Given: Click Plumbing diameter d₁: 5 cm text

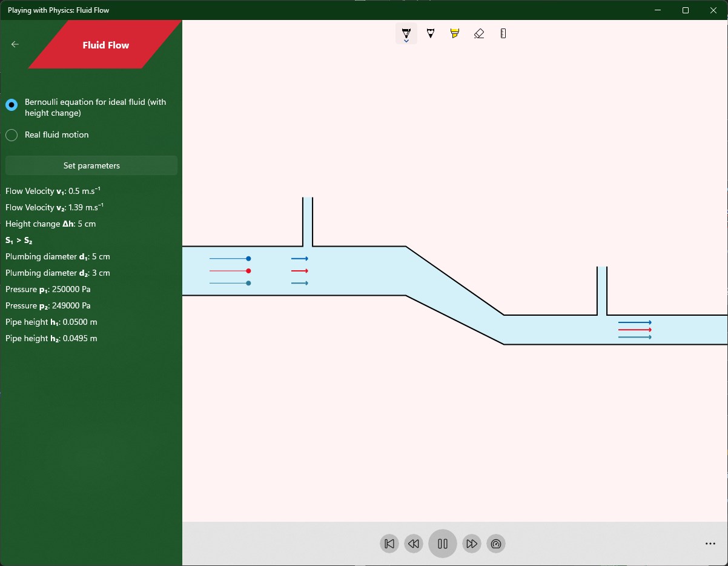Looking at the screenshot, I should pos(58,256).
